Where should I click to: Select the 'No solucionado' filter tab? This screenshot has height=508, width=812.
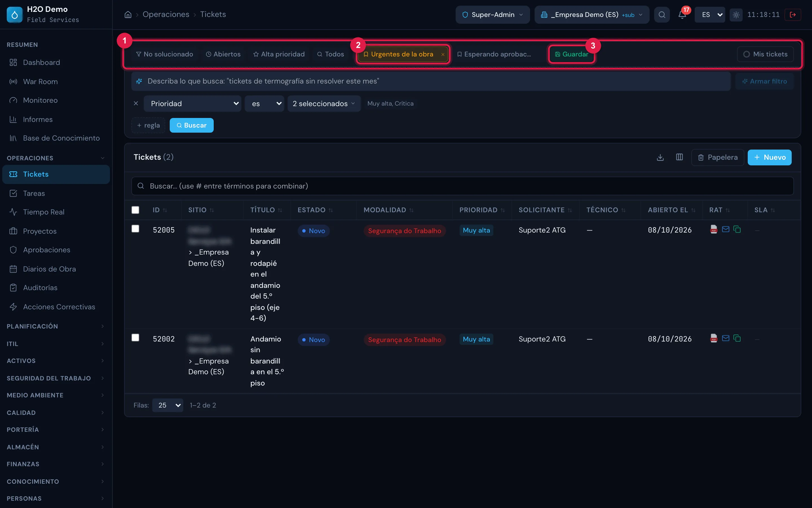[x=164, y=54]
